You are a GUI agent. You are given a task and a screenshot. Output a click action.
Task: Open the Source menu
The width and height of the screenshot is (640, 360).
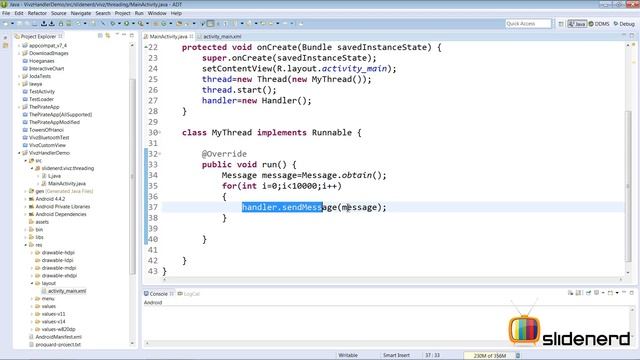pyautogui.click(x=58, y=13)
